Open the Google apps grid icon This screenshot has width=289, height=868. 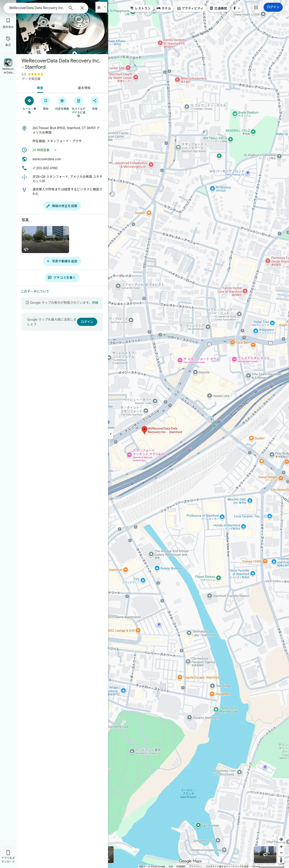coord(256,7)
